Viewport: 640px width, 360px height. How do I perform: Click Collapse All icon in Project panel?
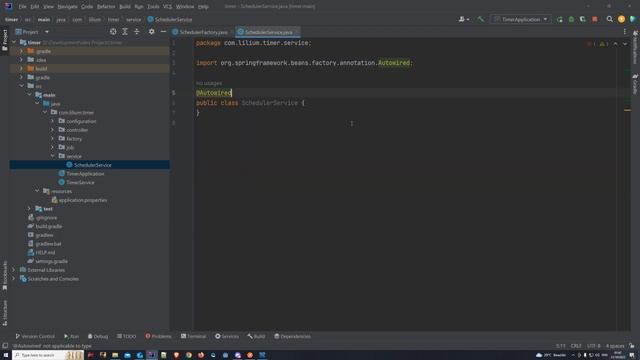pos(137,31)
